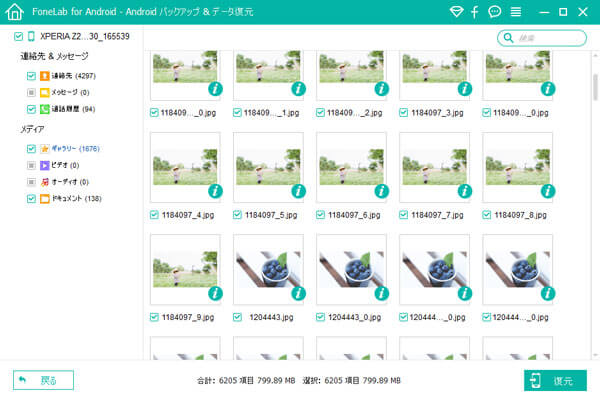
Task: Click the vertical scrollbar thumb
Action: 595,87
